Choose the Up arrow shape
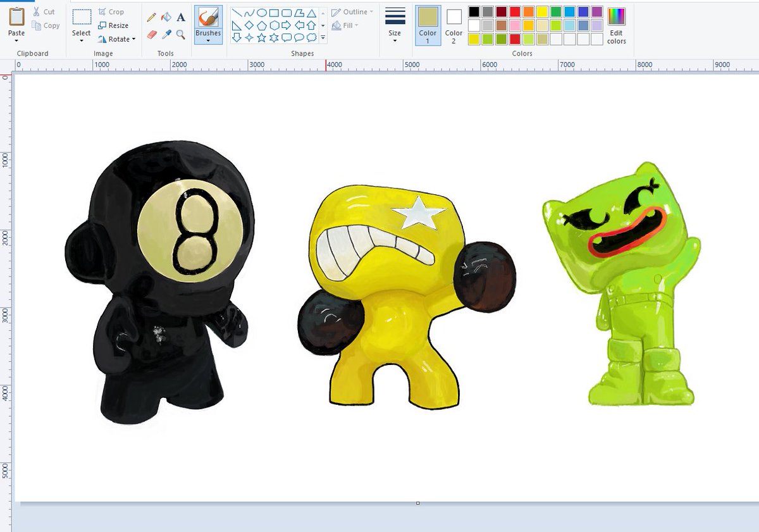 click(x=311, y=25)
